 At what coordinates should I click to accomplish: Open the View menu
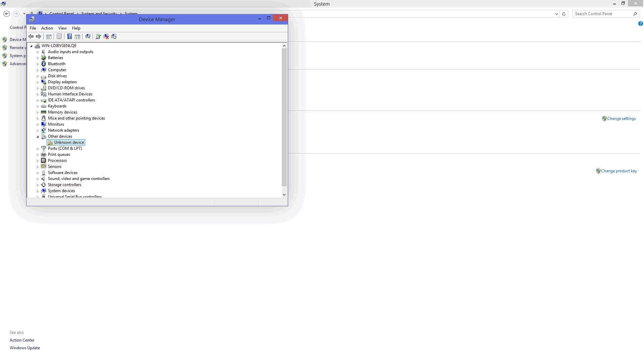(x=62, y=28)
